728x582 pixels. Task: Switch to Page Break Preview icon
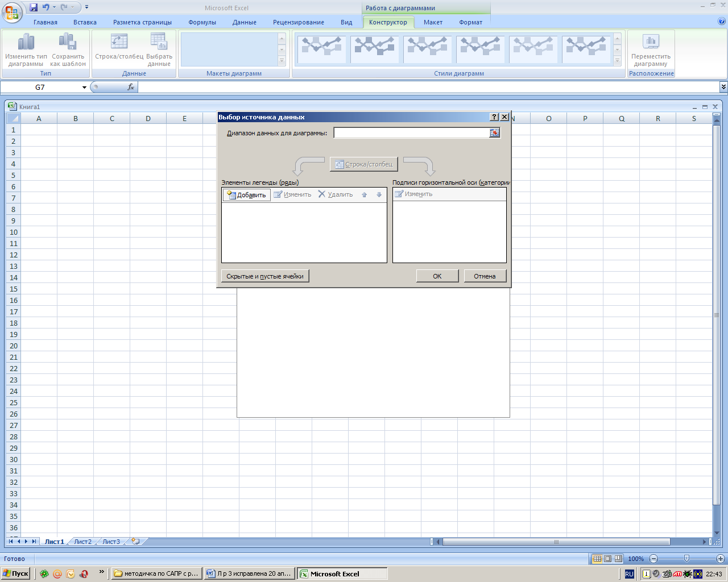pos(618,559)
